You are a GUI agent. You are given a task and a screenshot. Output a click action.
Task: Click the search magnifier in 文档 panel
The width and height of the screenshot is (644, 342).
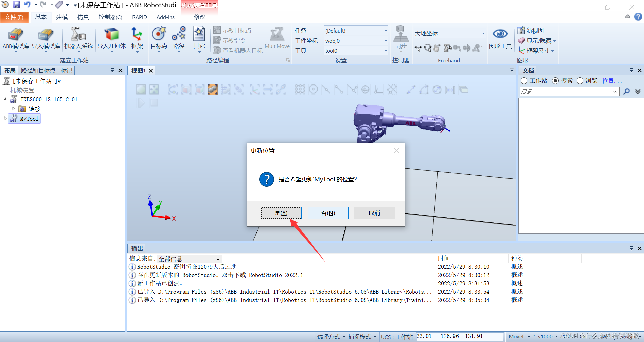tap(626, 91)
